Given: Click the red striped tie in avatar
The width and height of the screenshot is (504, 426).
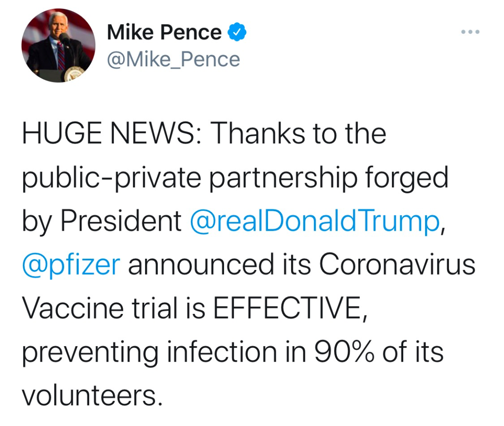Looking at the screenshot, I should [61, 56].
